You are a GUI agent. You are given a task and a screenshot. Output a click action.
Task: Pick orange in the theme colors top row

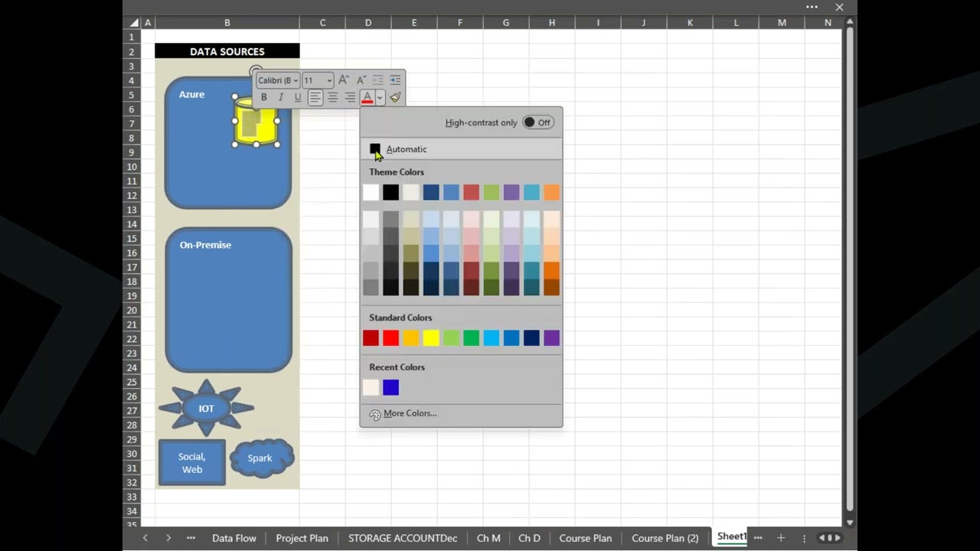[552, 192]
